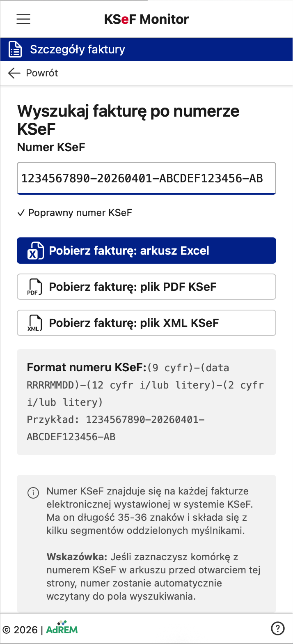Select the Excel spreadsheet icon on the blue button
This screenshot has height=644, width=293.
point(36,250)
